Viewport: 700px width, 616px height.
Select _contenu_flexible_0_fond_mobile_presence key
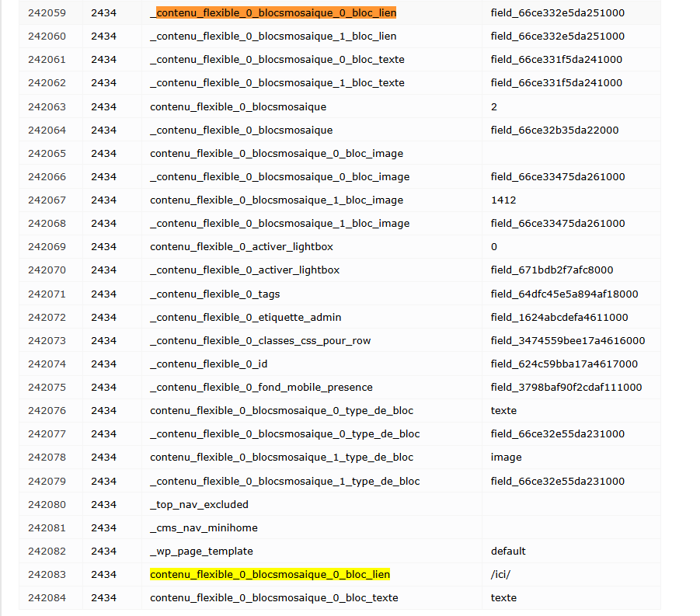point(262,387)
